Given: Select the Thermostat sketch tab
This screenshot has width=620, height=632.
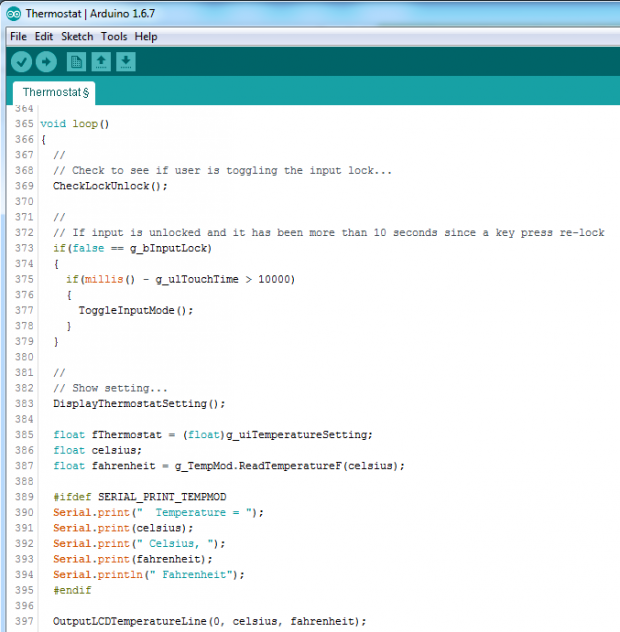Looking at the screenshot, I should (54, 93).
